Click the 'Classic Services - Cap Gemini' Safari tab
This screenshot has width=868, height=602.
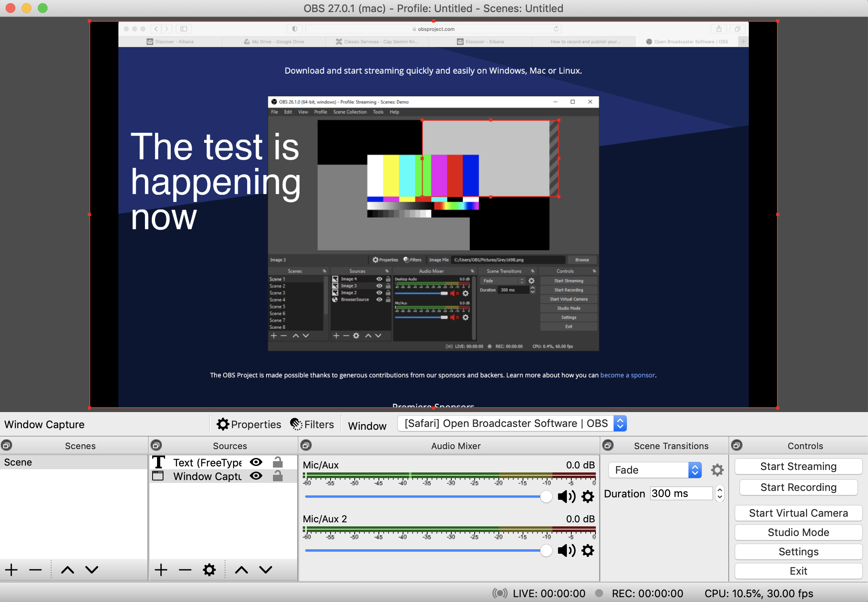pyautogui.click(x=377, y=41)
